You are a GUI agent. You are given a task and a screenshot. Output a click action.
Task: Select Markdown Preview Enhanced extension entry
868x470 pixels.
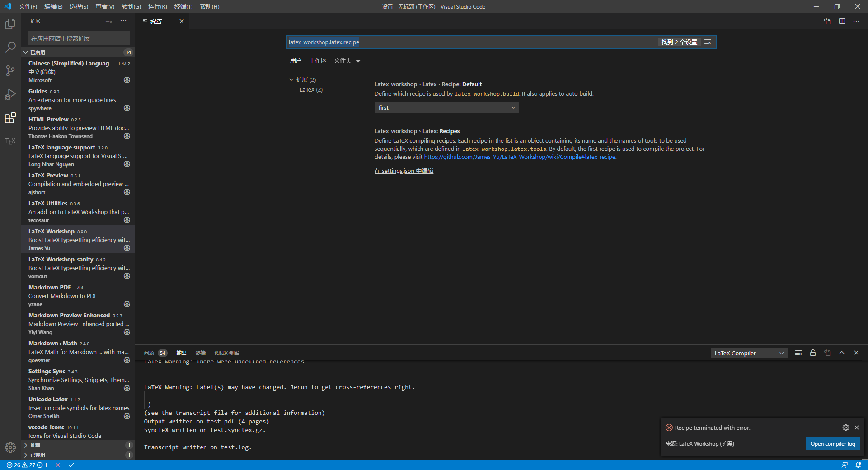point(78,323)
